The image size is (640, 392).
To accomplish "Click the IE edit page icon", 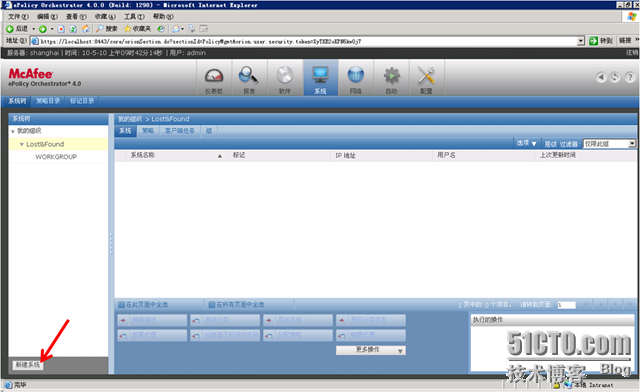I will tap(203, 29).
